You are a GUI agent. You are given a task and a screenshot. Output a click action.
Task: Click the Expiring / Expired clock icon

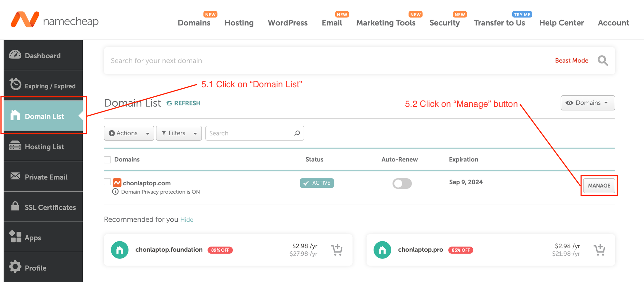[15, 84]
